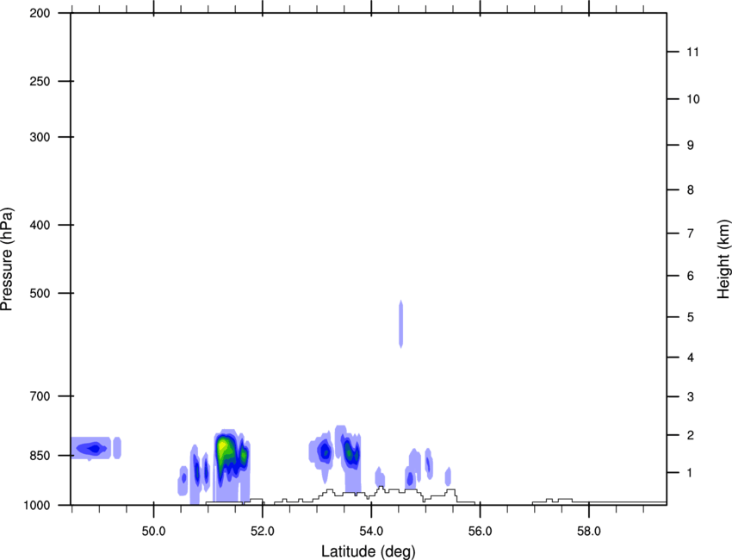Screen dimensions: 732x560
Task: Click the 5 km height label
Action: coord(690,317)
